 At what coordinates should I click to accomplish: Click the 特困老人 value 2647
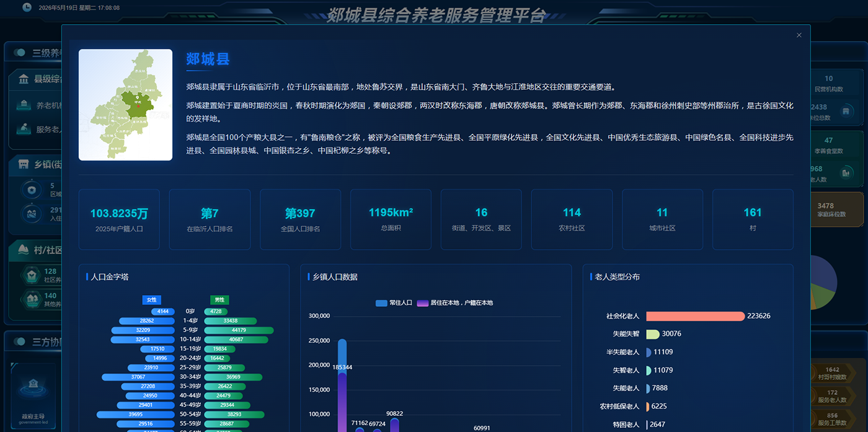pyautogui.click(x=657, y=425)
